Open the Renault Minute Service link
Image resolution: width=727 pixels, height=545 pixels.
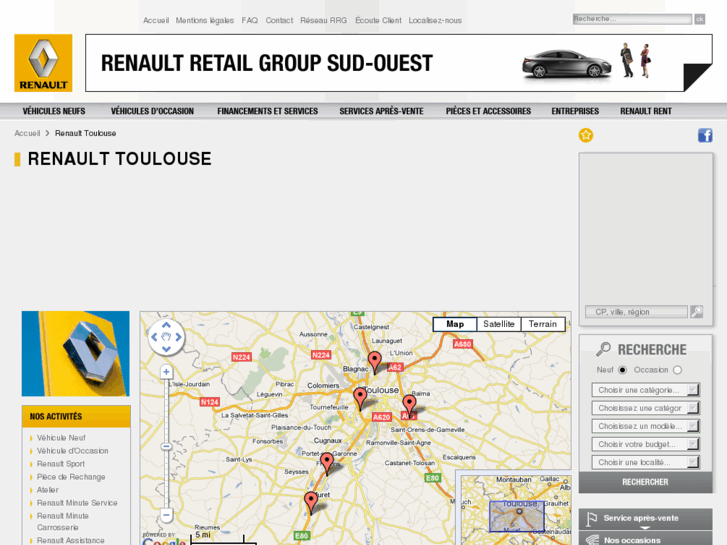click(x=77, y=502)
